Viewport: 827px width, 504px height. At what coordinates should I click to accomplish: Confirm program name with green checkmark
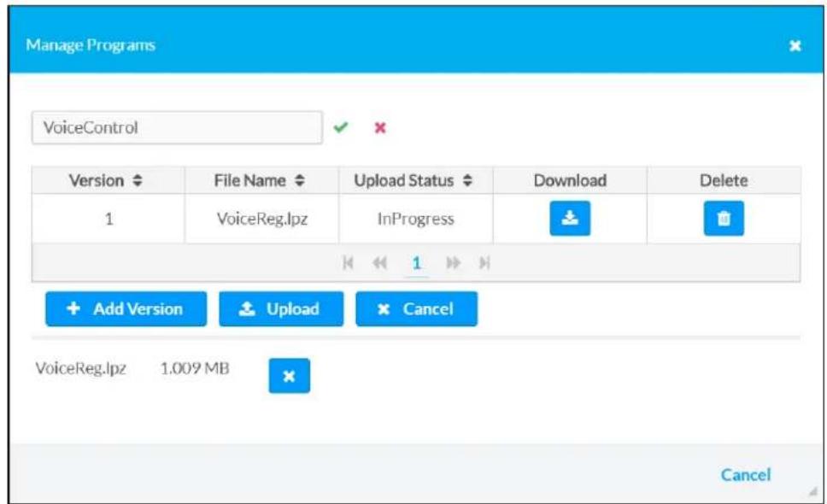click(341, 127)
